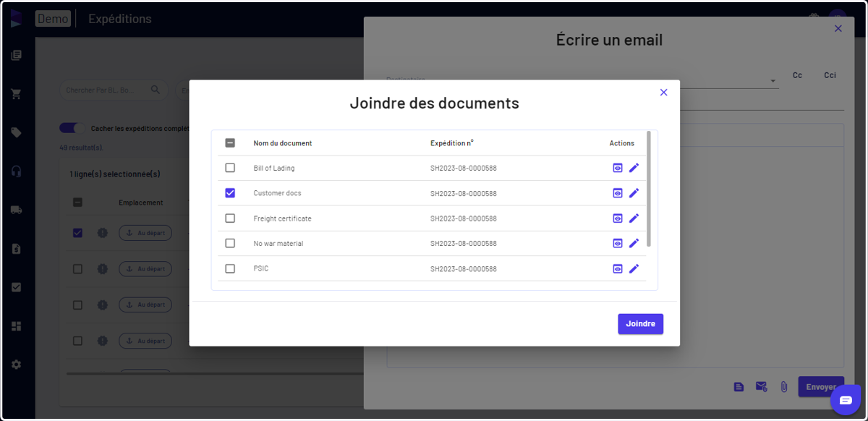Click the app logo at top left
868x421 pixels.
[16, 19]
